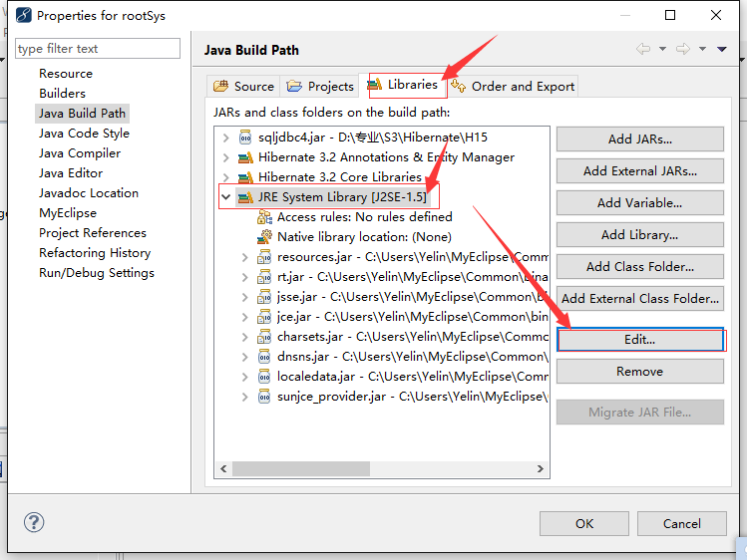
Task: Click the Hibernate 3.2 Core Libraries icon
Action: pos(245,177)
